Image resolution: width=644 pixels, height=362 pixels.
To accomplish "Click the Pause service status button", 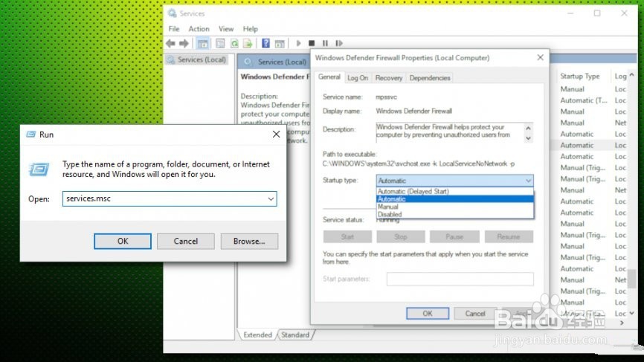I will pyautogui.click(x=454, y=237).
